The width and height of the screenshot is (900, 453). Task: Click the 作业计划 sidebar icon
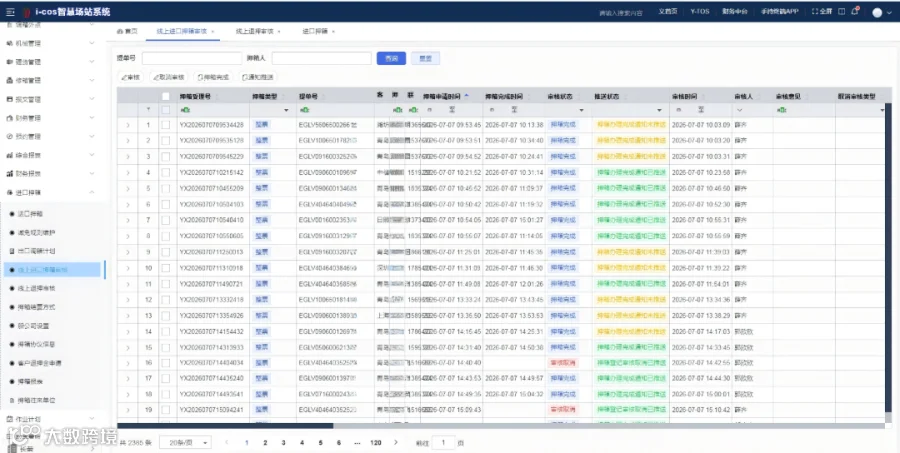point(9,419)
